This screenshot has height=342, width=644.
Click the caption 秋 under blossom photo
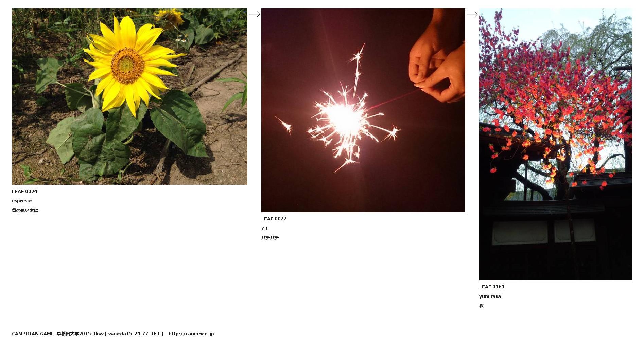(481, 306)
